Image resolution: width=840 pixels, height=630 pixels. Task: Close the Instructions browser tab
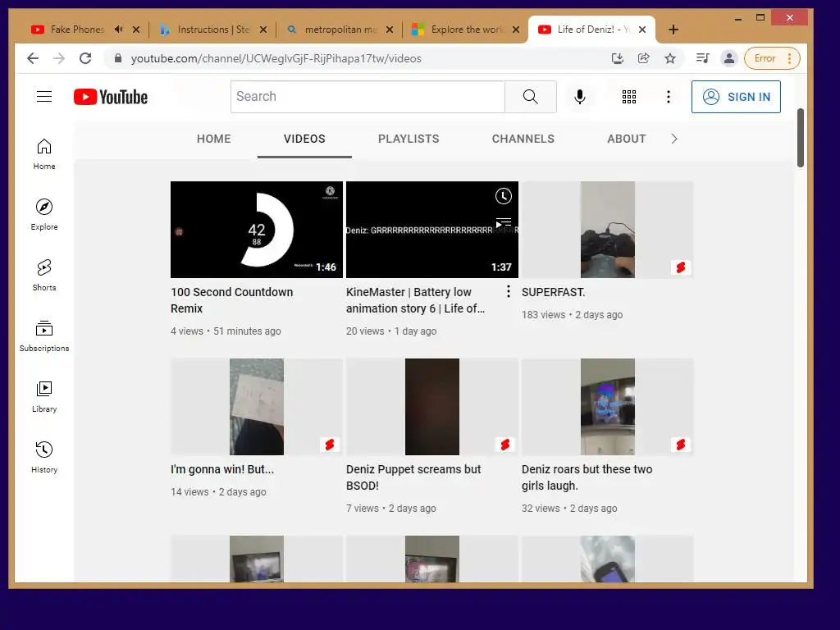coord(263,30)
